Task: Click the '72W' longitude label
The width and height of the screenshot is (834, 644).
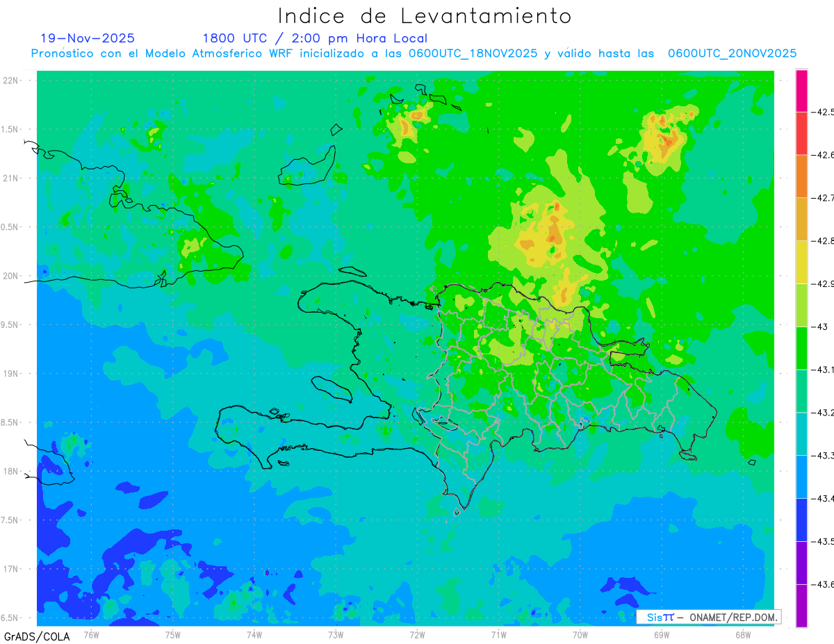Action: click(417, 634)
